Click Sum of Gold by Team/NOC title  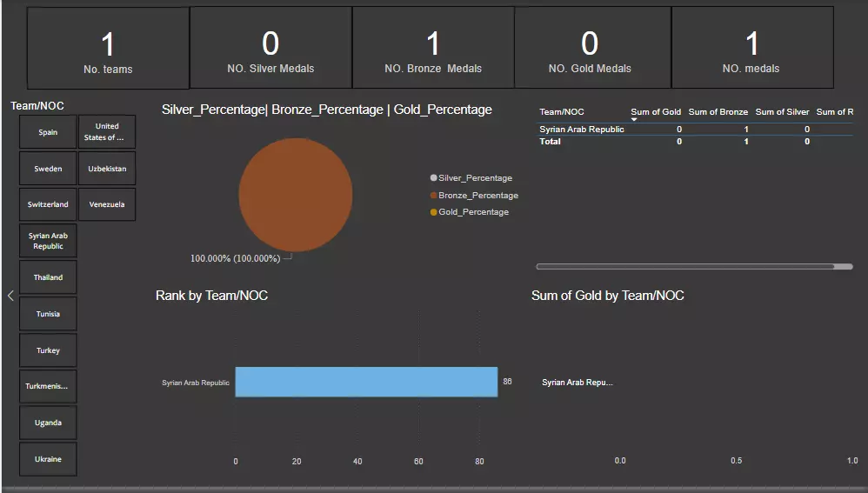(608, 296)
